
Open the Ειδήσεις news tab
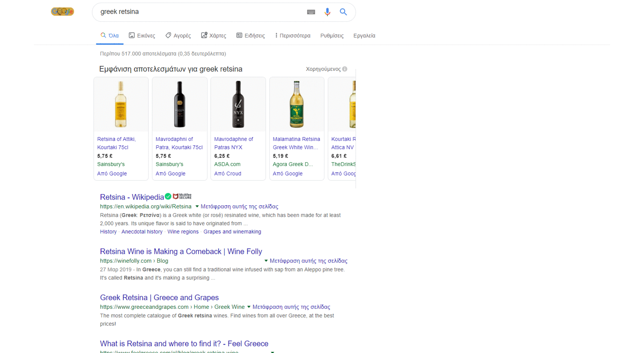pos(251,35)
